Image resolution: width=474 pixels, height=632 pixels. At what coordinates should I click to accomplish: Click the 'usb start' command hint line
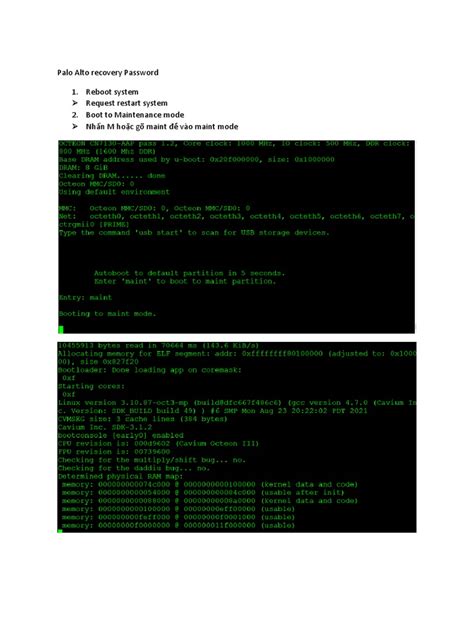point(194,233)
